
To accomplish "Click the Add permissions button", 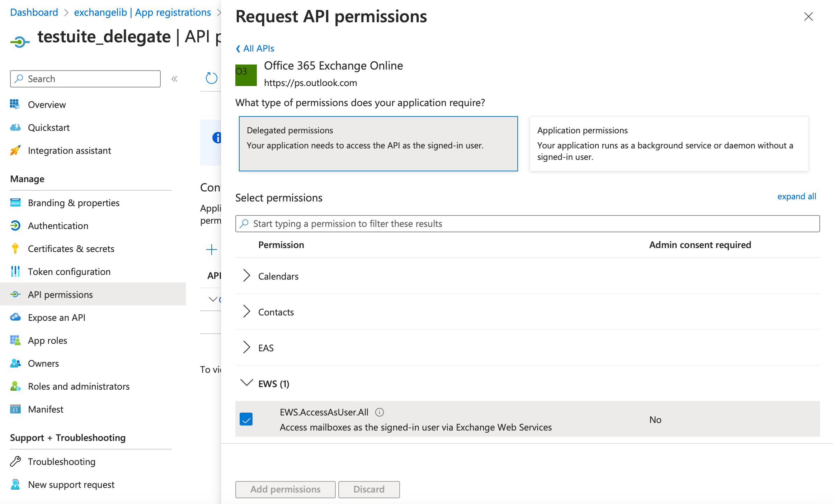I will pos(285,489).
